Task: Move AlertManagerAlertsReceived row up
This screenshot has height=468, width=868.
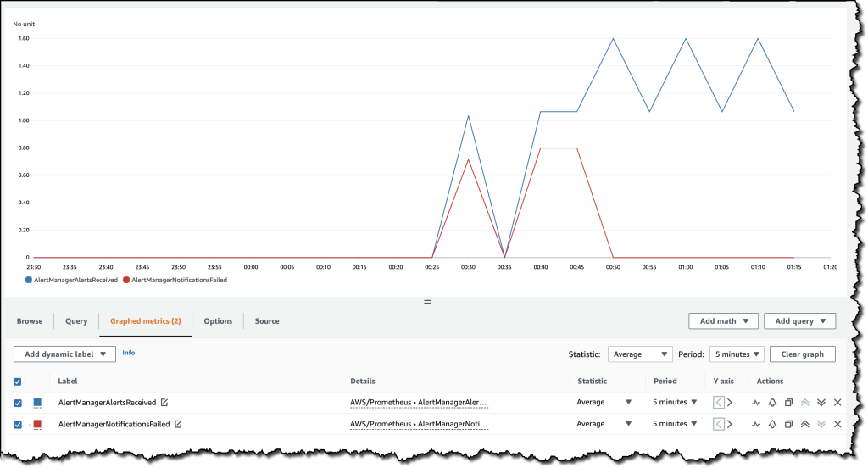Action: [805, 403]
